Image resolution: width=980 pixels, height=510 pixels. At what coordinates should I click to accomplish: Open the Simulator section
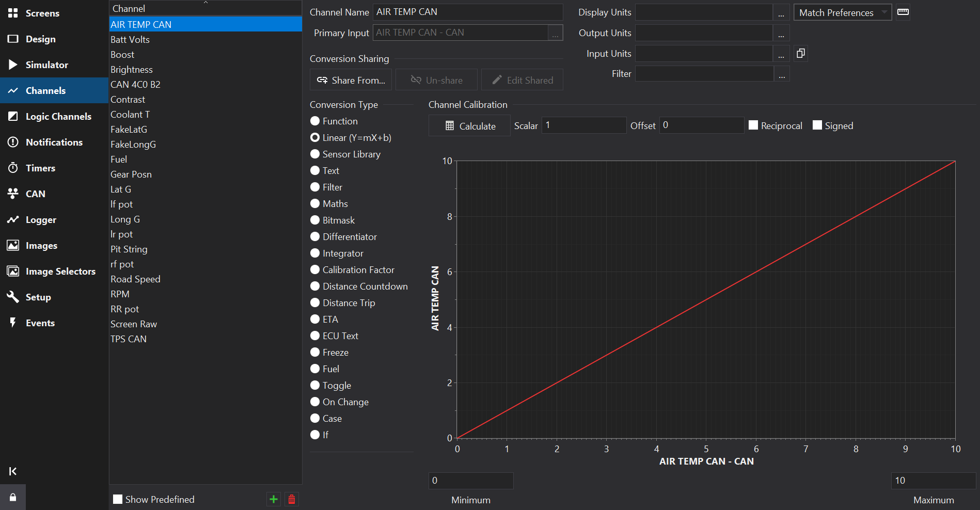click(46, 65)
